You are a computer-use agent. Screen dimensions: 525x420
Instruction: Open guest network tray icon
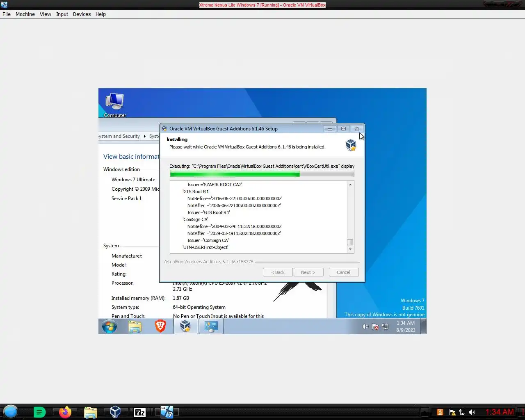pos(385,326)
